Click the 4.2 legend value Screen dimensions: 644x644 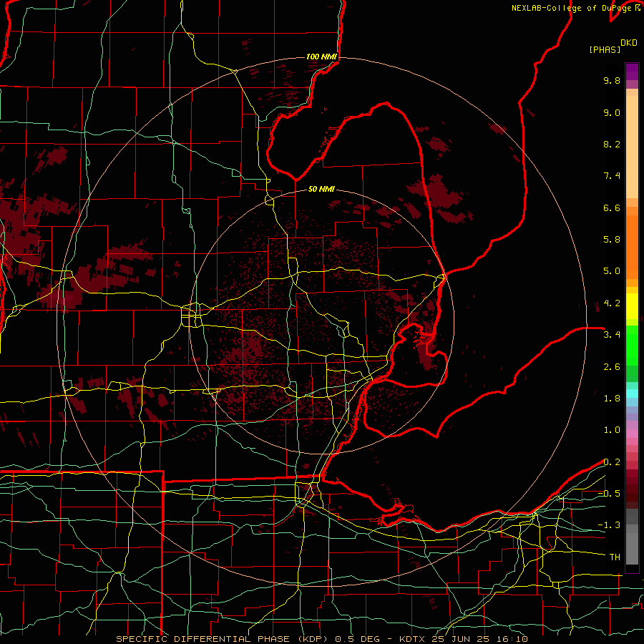coord(612,303)
